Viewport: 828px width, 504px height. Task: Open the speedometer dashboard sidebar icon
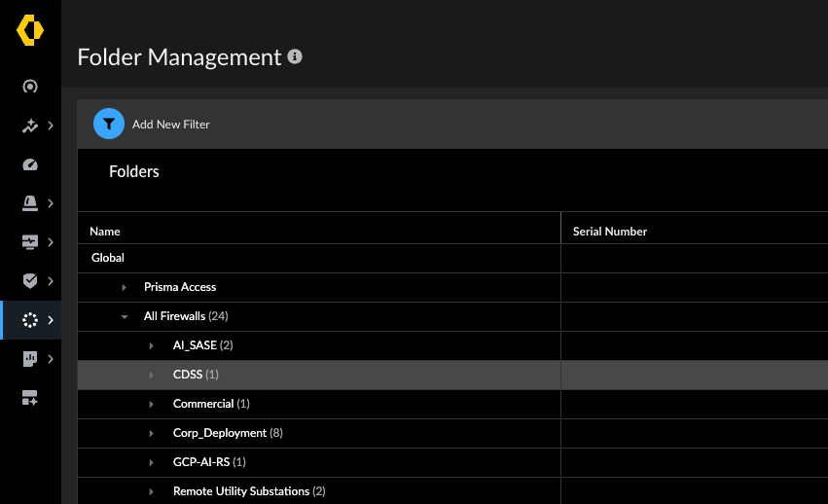click(x=30, y=164)
